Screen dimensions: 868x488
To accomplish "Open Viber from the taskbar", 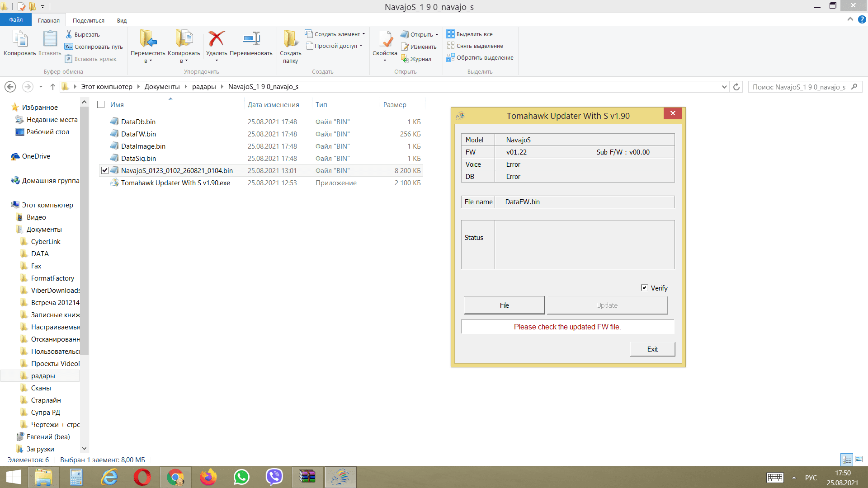I will coord(274,477).
